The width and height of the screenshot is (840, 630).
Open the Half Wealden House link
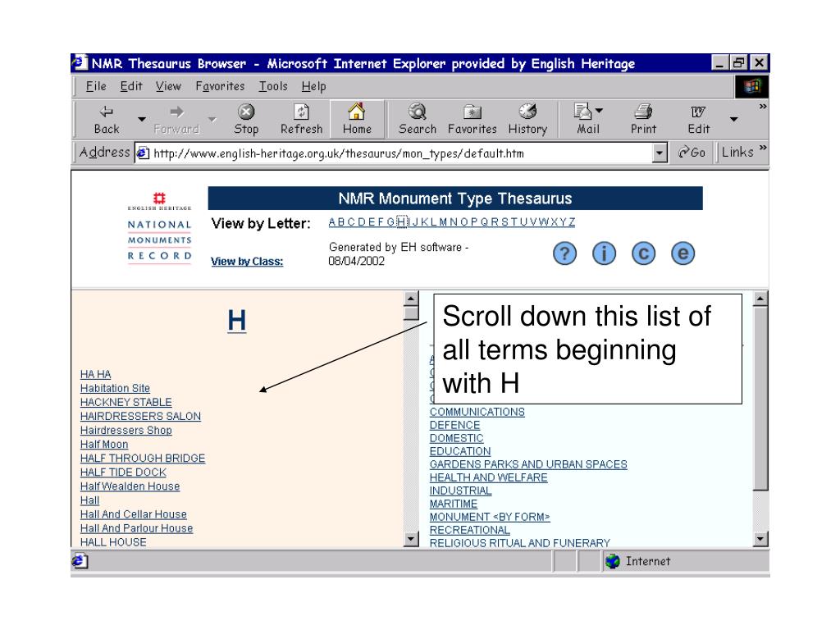[x=130, y=486]
